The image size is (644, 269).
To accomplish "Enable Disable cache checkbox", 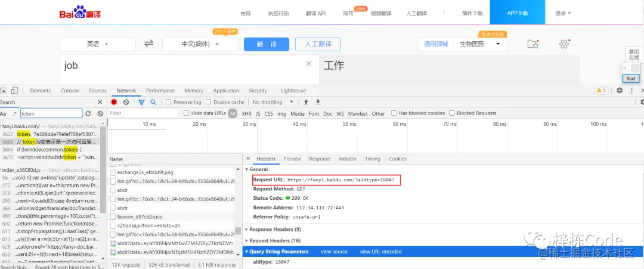I will pos(208,102).
